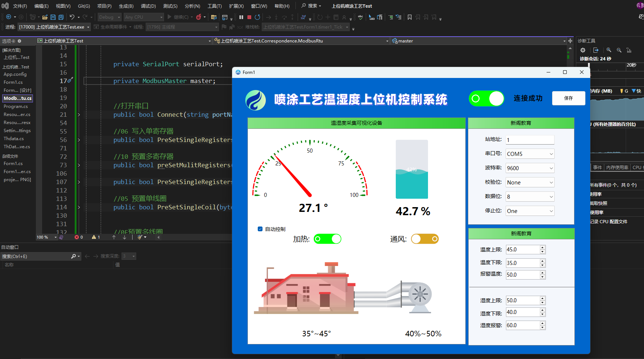Open the 串口号 COM5 dropdown
This screenshot has height=359, width=644.
[x=530, y=154]
